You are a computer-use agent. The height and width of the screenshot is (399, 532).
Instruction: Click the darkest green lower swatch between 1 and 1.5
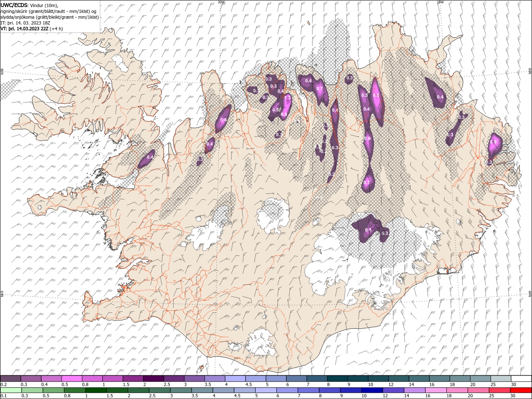coord(96,390)
